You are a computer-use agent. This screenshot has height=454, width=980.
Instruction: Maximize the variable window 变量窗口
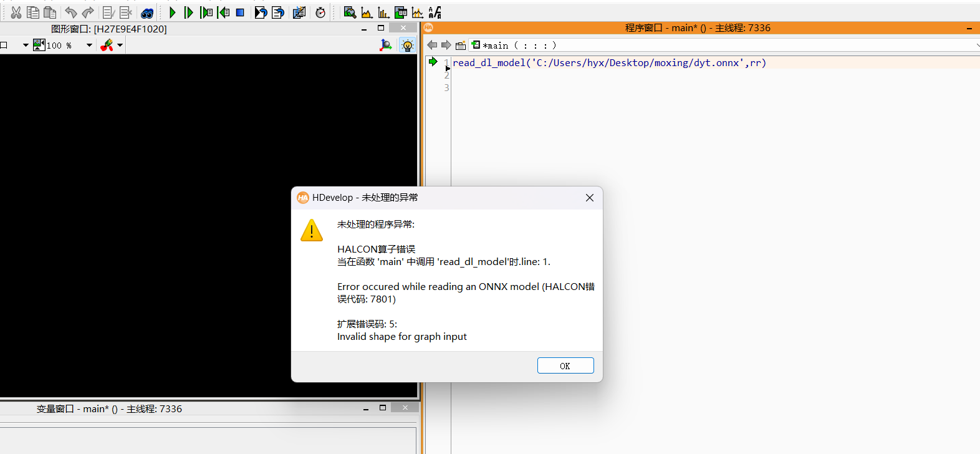pos(383,408)
